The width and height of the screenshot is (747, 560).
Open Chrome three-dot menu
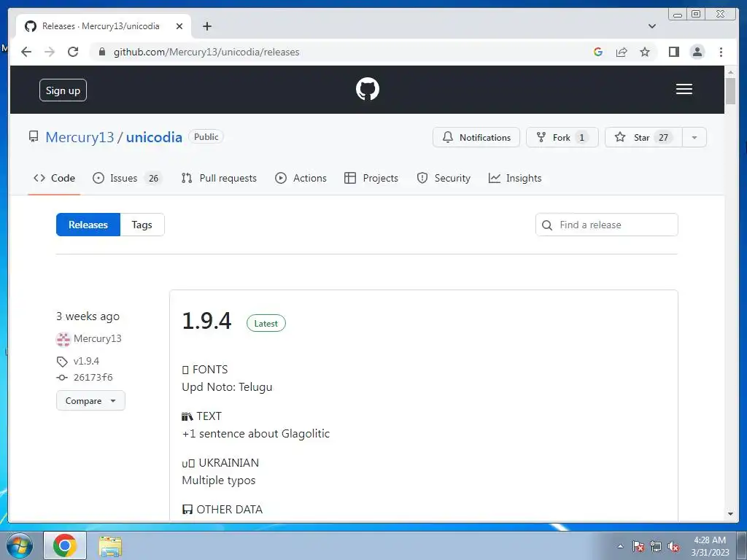pos(721,52)
